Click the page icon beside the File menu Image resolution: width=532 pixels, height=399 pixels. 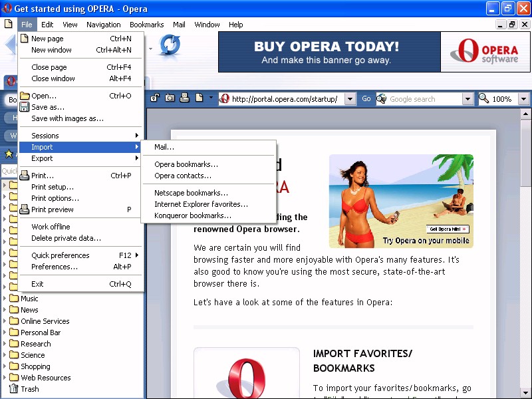click(8, 24)
